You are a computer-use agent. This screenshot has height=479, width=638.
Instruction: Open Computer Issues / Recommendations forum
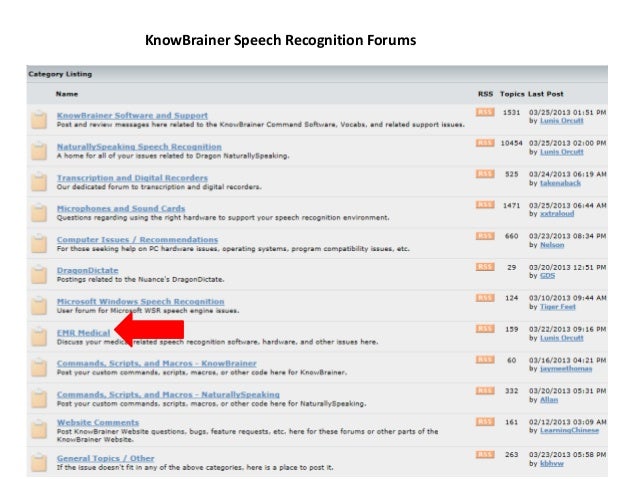point(138,240)
